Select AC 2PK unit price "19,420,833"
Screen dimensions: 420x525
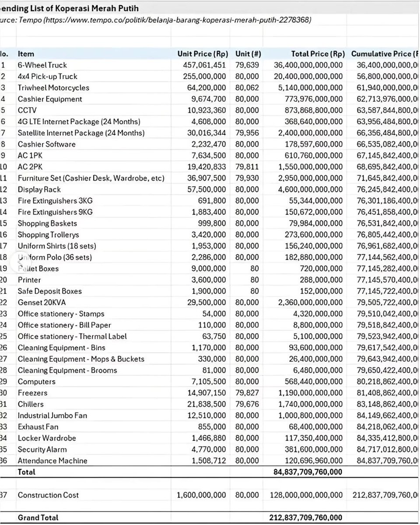tap(207, 167)
